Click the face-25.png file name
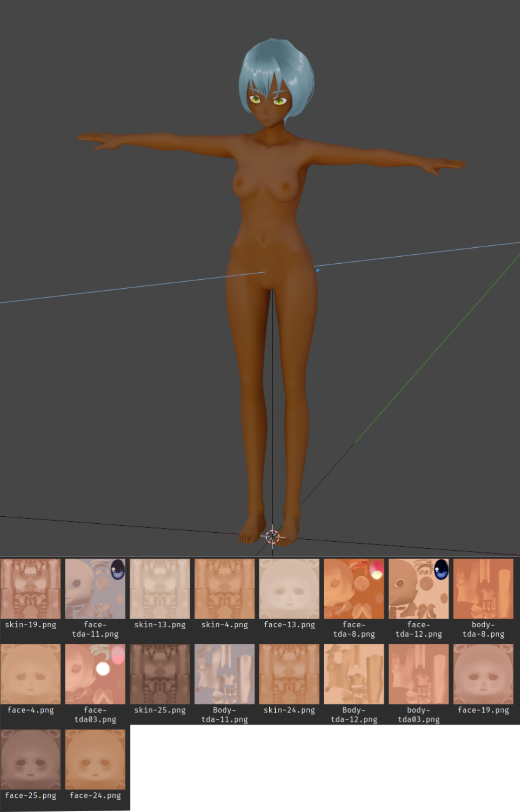Screen dimensions: 520x812 [x=31, y=796]
